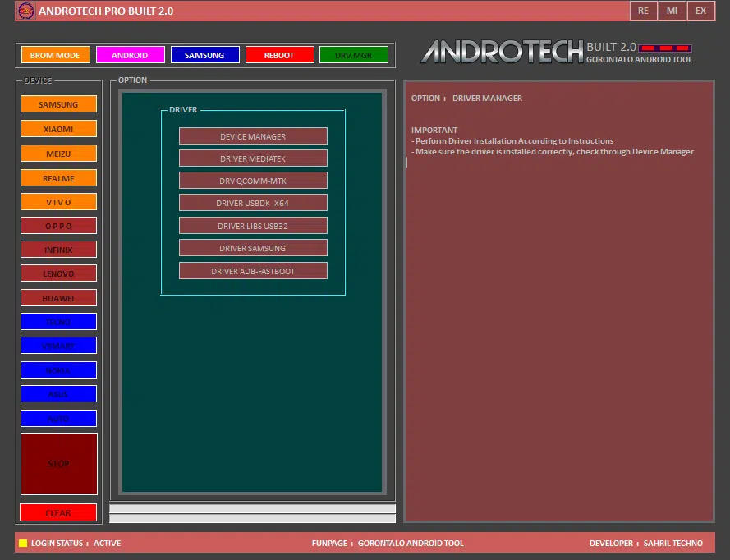Open the red REBOOT tab
The height and width of the screenshot is (560, 730).
pos(279,55)
